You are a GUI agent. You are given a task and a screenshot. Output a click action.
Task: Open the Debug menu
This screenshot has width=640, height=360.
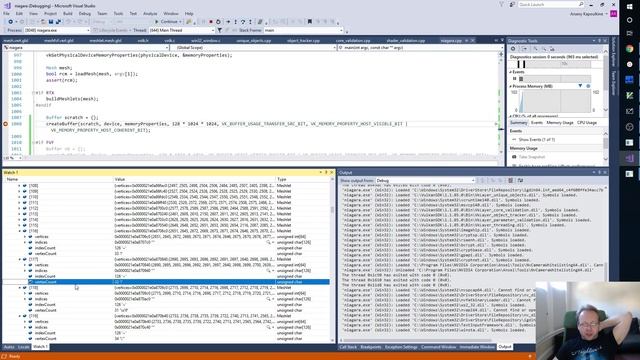[x=84, y=13]
